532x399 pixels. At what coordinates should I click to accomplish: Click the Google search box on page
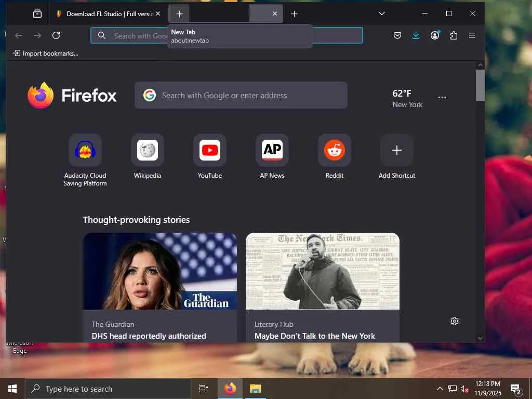click(x=241, y=96)
